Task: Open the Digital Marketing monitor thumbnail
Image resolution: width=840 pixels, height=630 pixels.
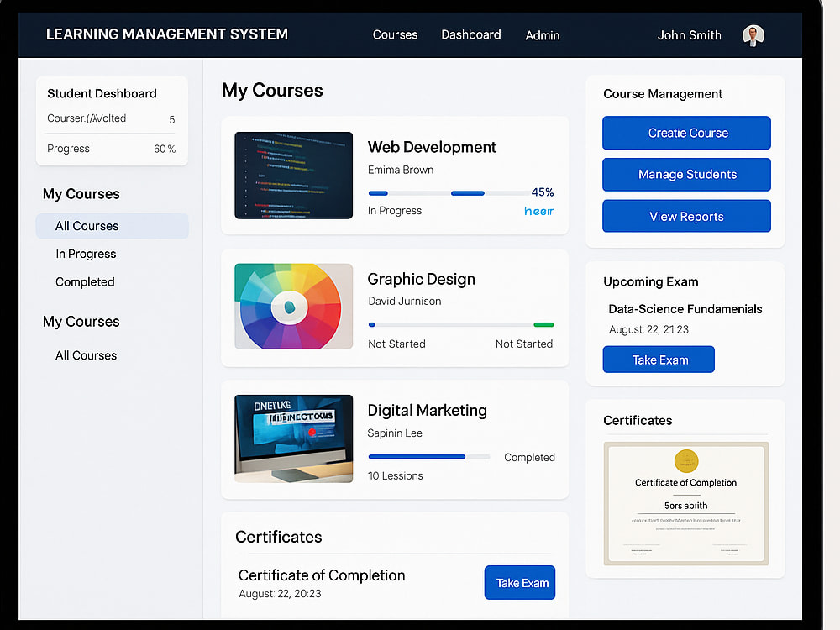Action: (x=293, y=438)
